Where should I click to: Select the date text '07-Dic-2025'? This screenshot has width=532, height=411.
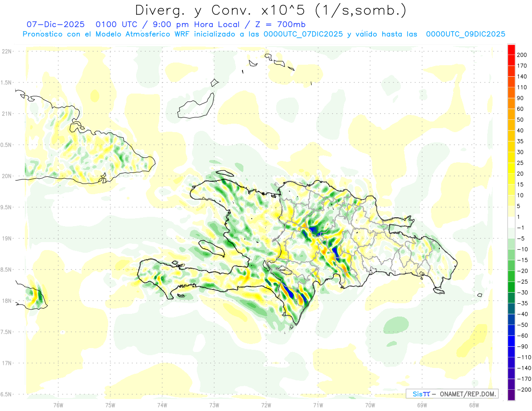(x=55, y=24)
